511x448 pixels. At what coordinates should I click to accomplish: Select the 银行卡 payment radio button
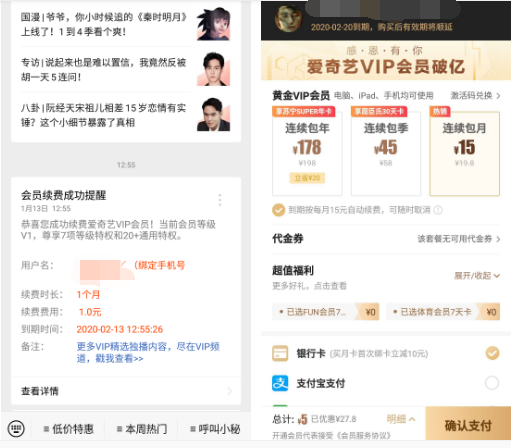(492, 353)
